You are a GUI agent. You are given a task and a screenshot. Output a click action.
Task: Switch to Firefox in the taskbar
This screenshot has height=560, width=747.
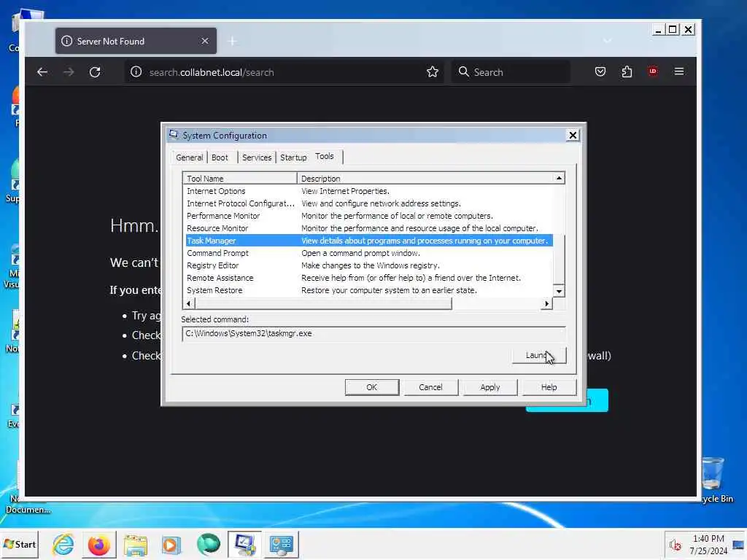pyautogui.click(x=99, y=544)
